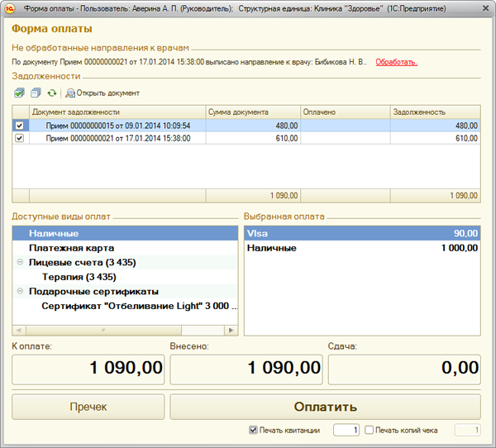This screenshot has width=496, height=448.
Task: Click the Сдача amount field
Action: click(x=404, y=369)
